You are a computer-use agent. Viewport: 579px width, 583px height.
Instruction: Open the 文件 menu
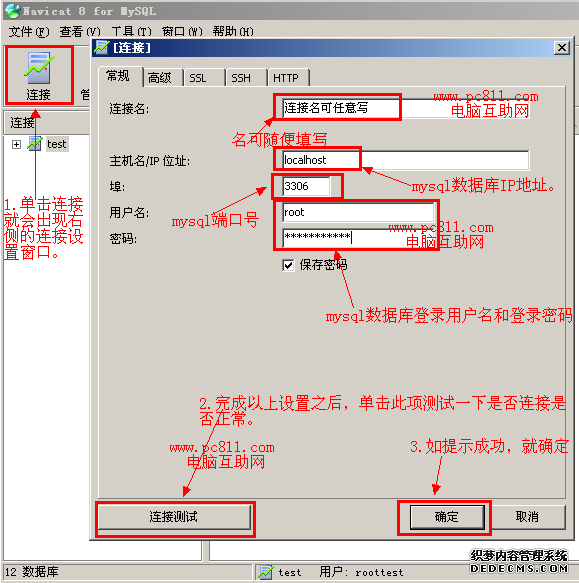29,32
